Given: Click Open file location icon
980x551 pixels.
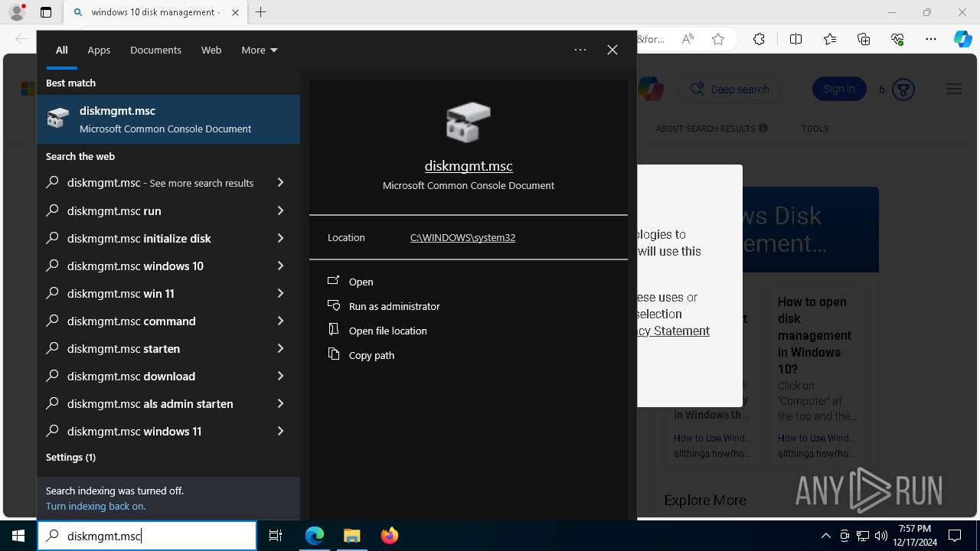Looking at the screenshot, I should click(x=334, y=330).
